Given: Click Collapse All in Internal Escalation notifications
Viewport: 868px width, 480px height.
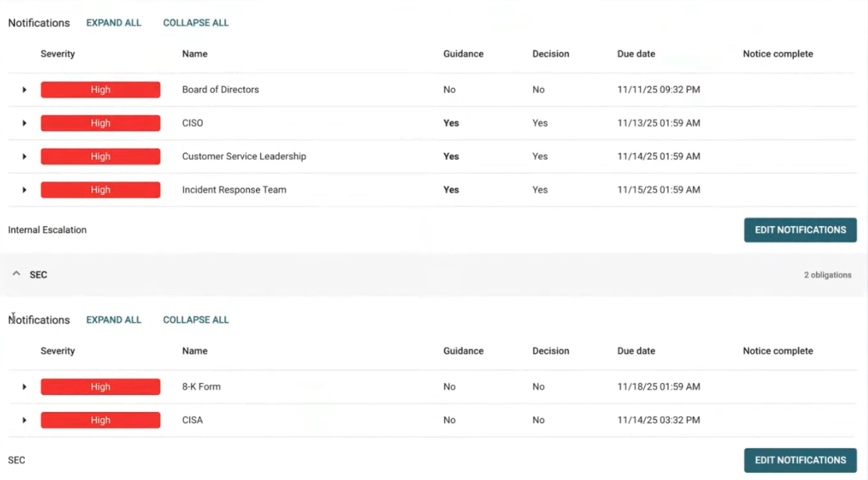Looking at the screenshot, I should (x=196, y=23).
